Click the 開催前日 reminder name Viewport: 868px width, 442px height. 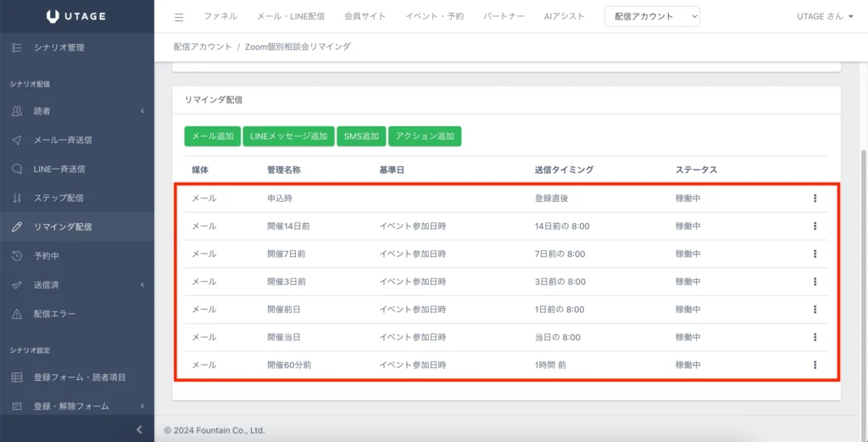[x=283, y=309]
